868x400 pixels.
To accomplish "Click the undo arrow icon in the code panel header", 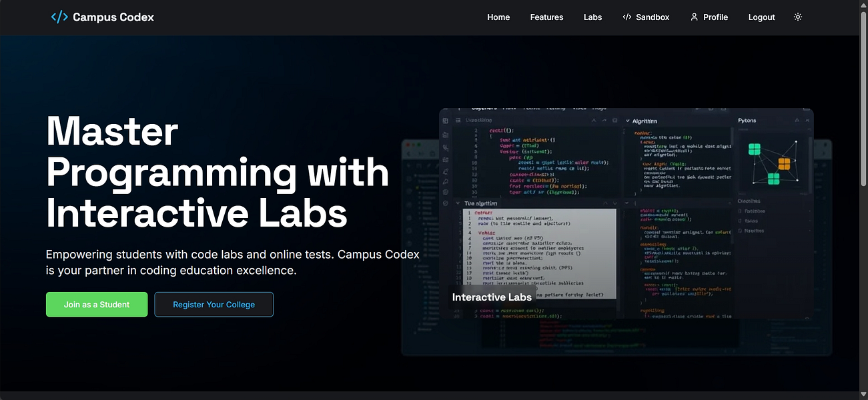I will (604, 120).
